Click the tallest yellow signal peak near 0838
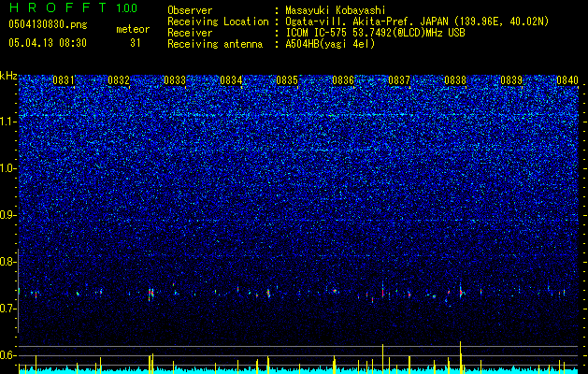 click(x=461, y=356)
